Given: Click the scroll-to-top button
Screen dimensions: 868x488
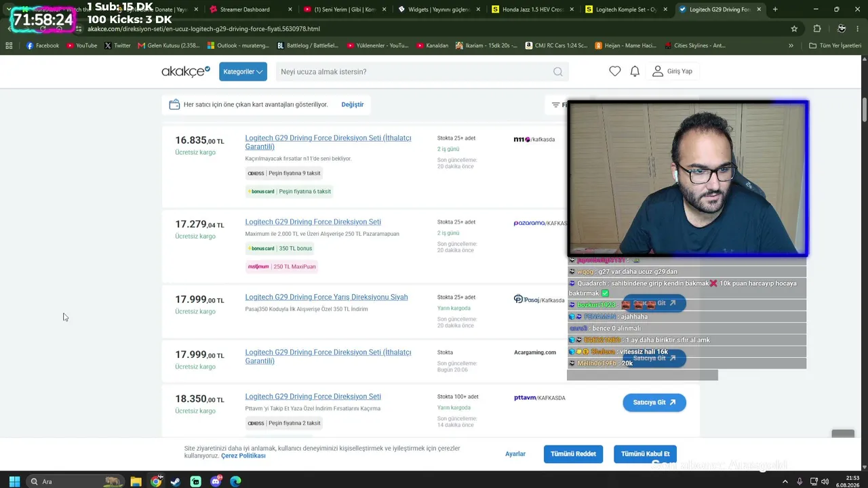Looking at the screenshot, I should pyautogui.click(x=843, y=434).
